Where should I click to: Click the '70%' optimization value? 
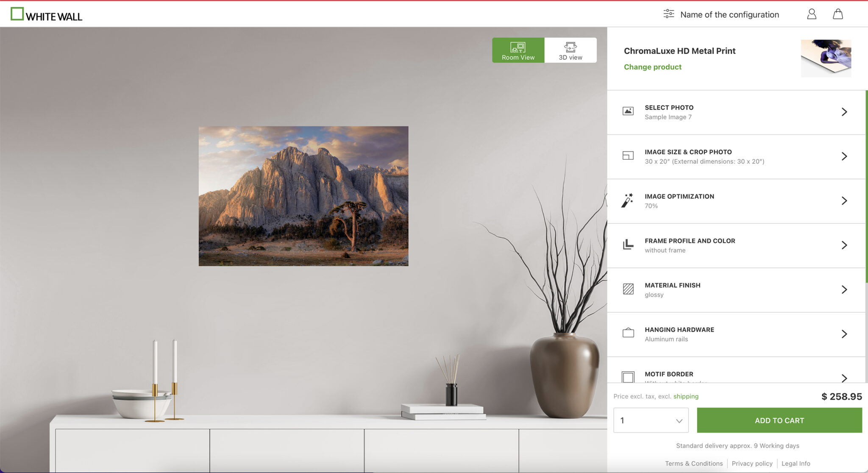pyautogui.click(x=651, y=206)
